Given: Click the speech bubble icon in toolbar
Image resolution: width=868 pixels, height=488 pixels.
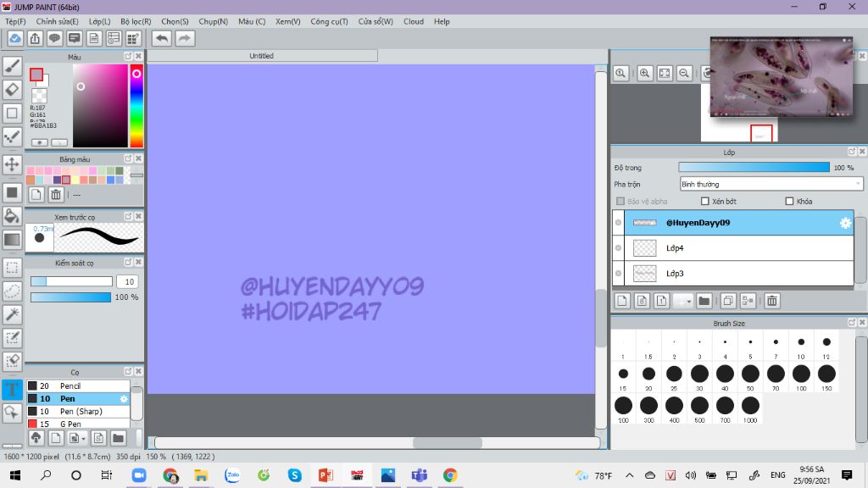Looking at the screenshot, I should click(x=54, y=38).
